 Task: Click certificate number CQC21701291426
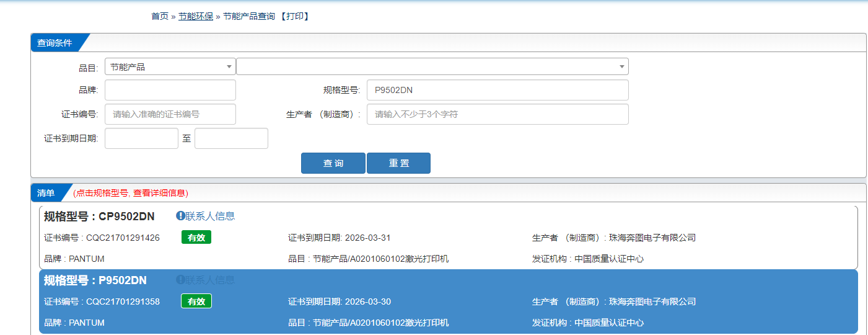pyautogui.click(x=123, y=238)
